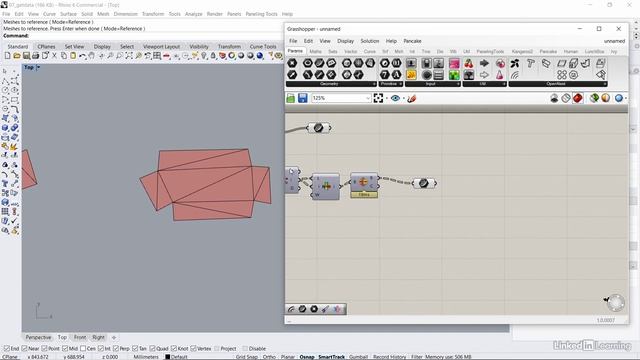Open the Analyze menu in Rhino
The image size is (640, 360).
pos(193,14)
